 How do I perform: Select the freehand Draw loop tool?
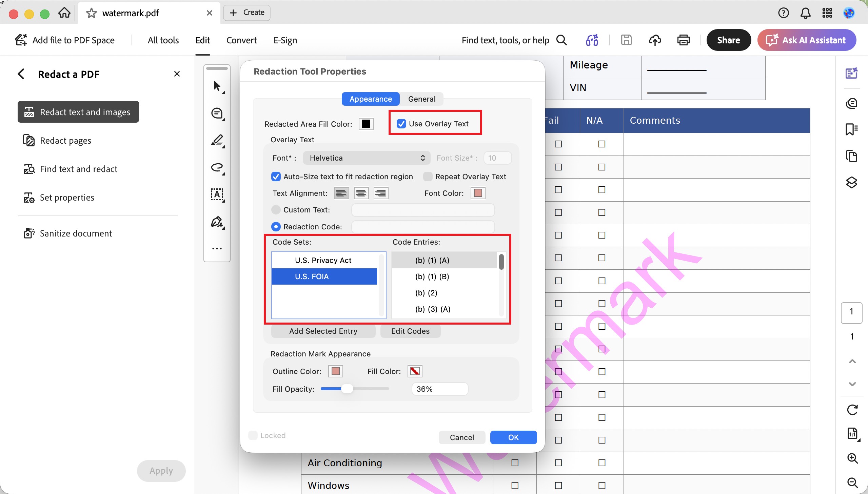pos(217,168)
